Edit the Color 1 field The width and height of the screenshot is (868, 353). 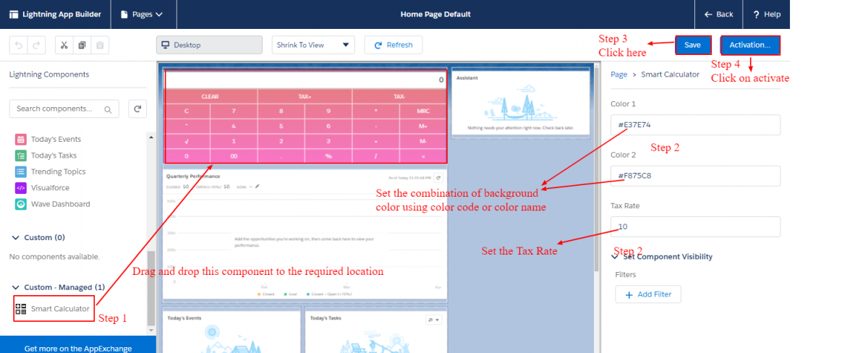pyautogui.click(x=695, y=125)
